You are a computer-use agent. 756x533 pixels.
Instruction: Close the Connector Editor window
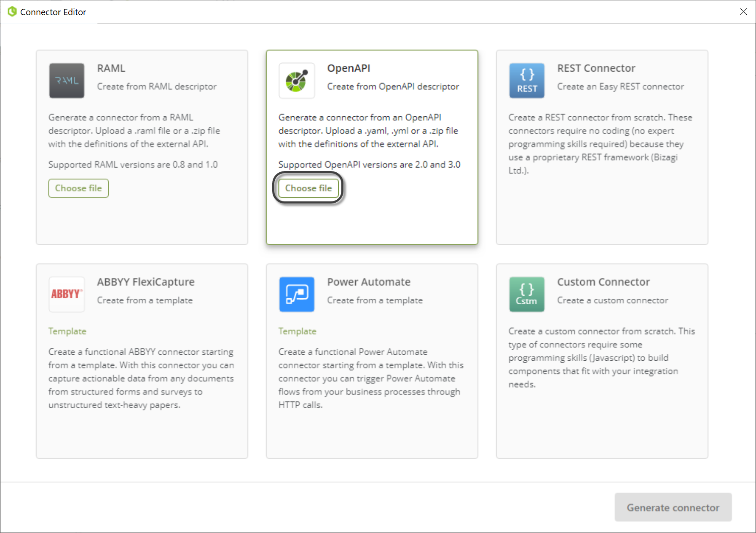pos(743,12)
